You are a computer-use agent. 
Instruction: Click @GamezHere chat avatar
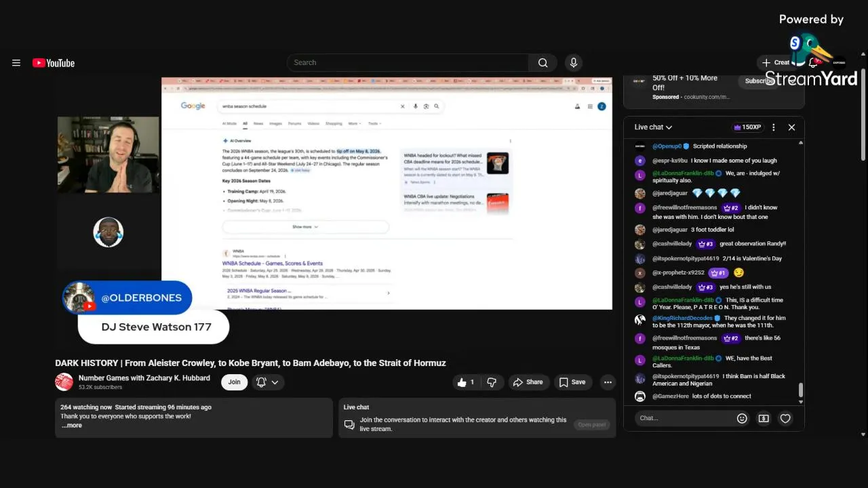click(x=639, y=396)
